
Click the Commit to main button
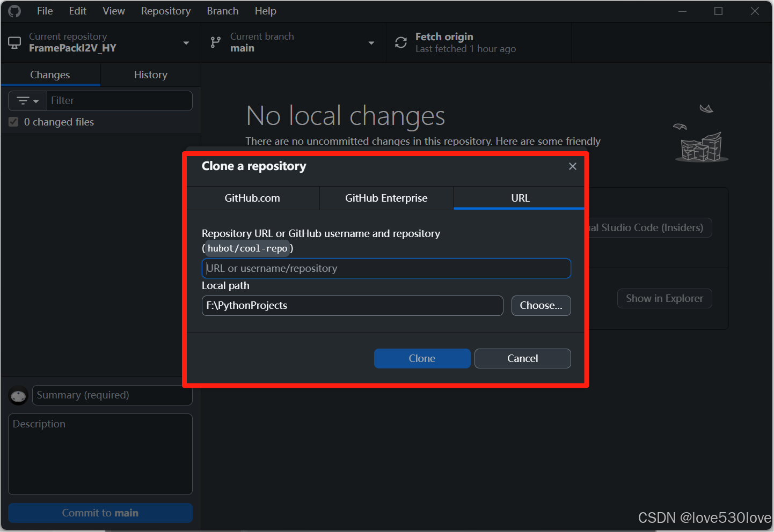100,513
